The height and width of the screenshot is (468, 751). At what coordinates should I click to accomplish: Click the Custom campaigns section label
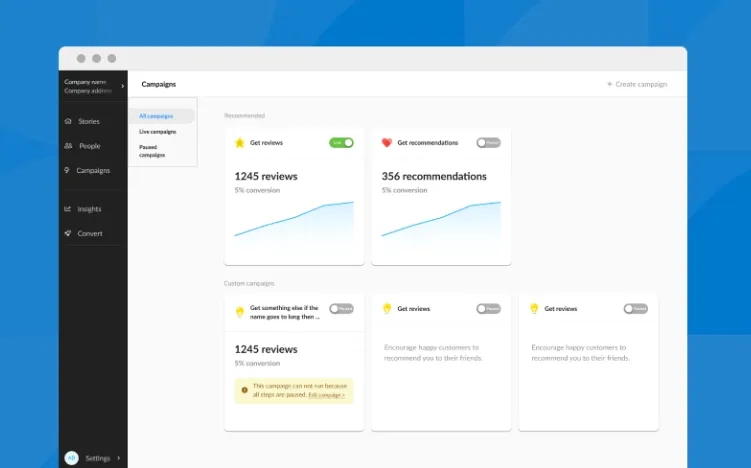coord(249,283)
